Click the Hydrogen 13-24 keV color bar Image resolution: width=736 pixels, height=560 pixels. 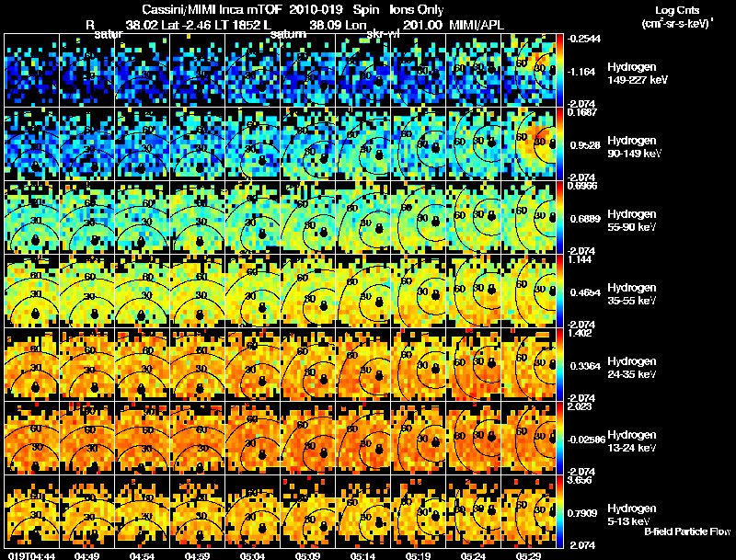(x=560, y=439)
